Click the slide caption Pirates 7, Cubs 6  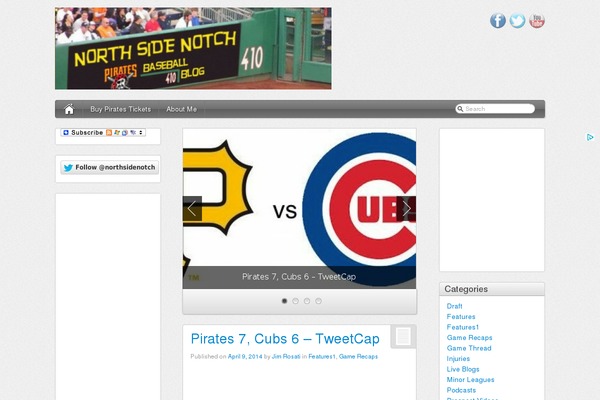pyautogui.click(x=299, y=277)
